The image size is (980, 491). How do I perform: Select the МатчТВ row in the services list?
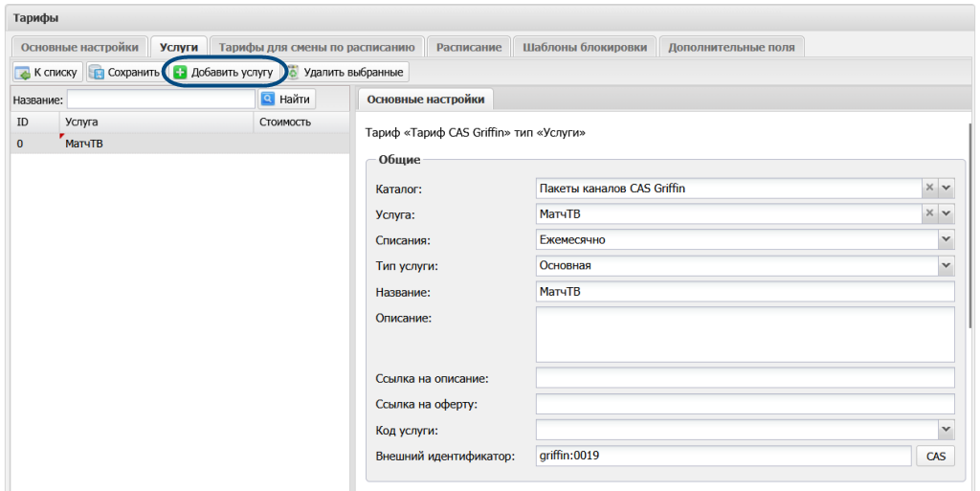pos(180,144)
